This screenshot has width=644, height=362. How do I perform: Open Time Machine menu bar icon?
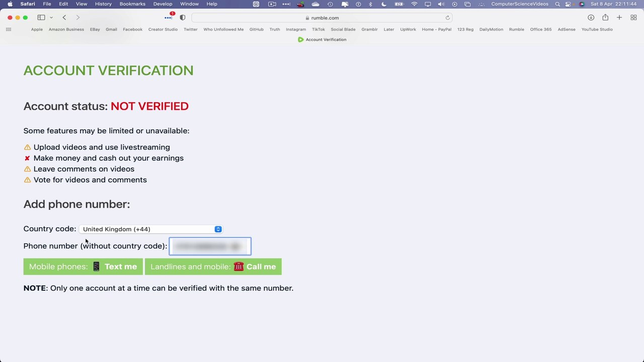coord(330,4)
